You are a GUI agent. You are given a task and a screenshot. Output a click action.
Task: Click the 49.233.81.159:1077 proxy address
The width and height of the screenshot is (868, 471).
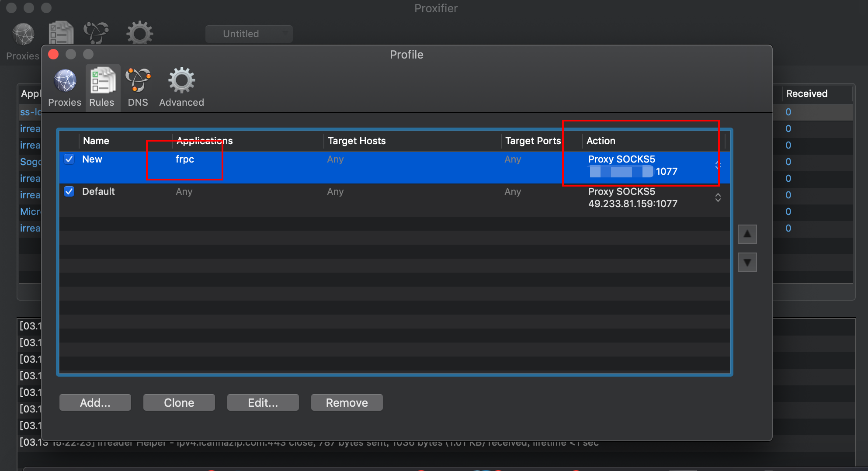pyautogui.click(x=633, y=204)
